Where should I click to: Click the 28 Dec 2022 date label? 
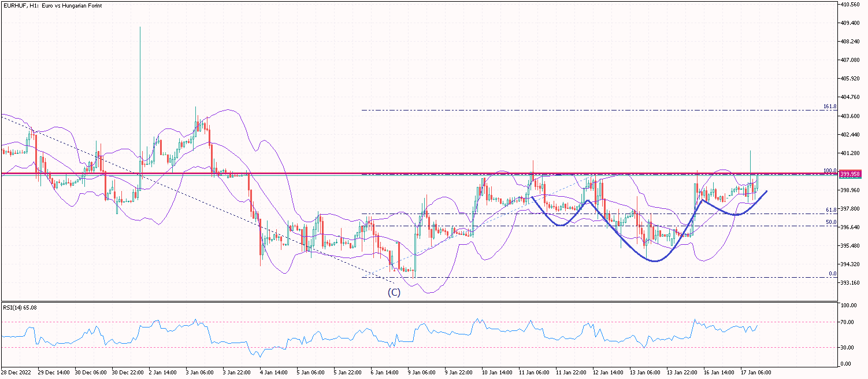point(16,373)
